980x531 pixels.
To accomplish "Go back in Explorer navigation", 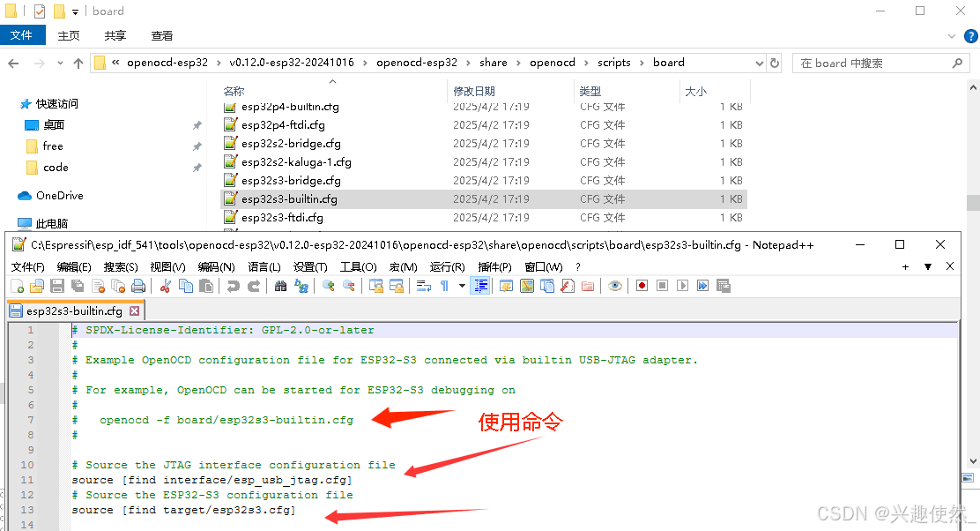I will tap(14, 64).
